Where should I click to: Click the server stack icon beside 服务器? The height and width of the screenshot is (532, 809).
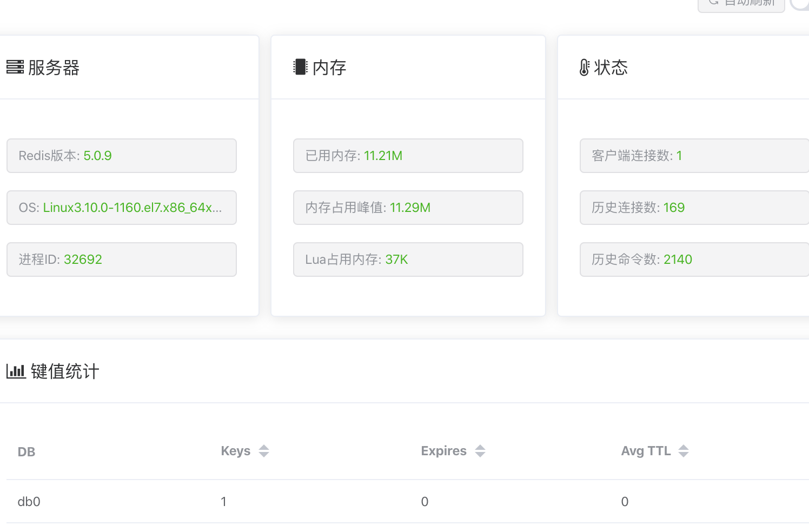pyautogui.click(x=15, y=67)
